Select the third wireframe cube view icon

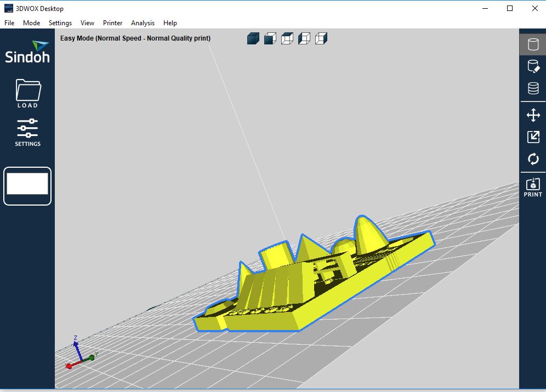pos(287,38)
